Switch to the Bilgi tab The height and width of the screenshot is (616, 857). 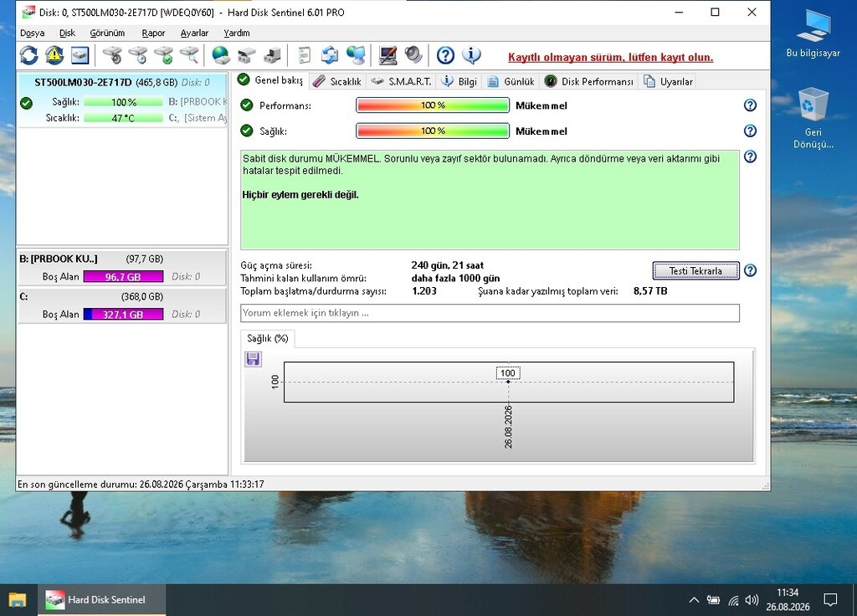[x=459, y=81]
